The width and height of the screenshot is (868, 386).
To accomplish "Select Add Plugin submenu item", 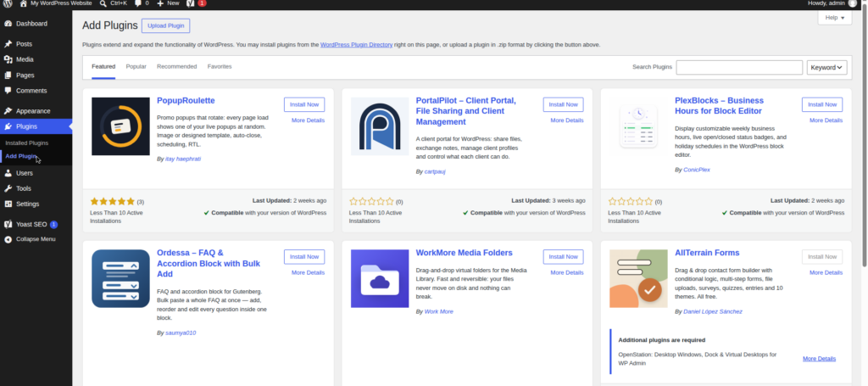I will pos(21,156).
